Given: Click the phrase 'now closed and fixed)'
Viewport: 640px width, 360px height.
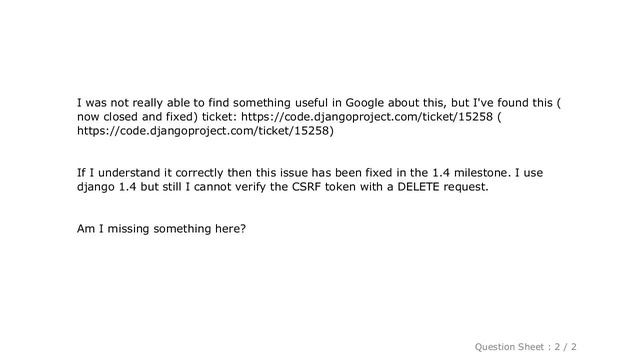Looking at the screenshot, I should pos(137,117).
